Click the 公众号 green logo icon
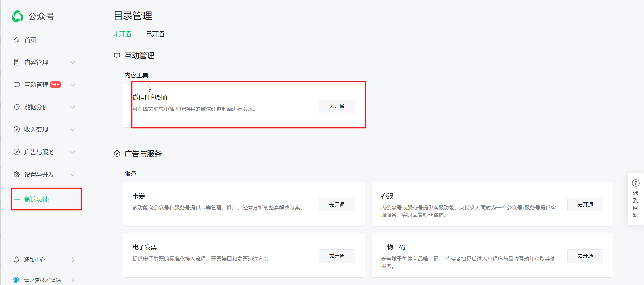 tap(17, 16)
